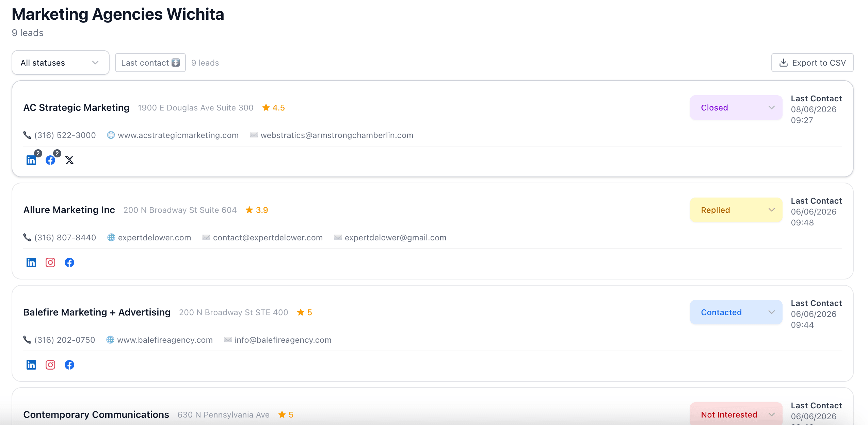This screenshot has height=425, width=868.
Task: Open Balefire Marketing's Facebook icon
Action: [69, 365]
